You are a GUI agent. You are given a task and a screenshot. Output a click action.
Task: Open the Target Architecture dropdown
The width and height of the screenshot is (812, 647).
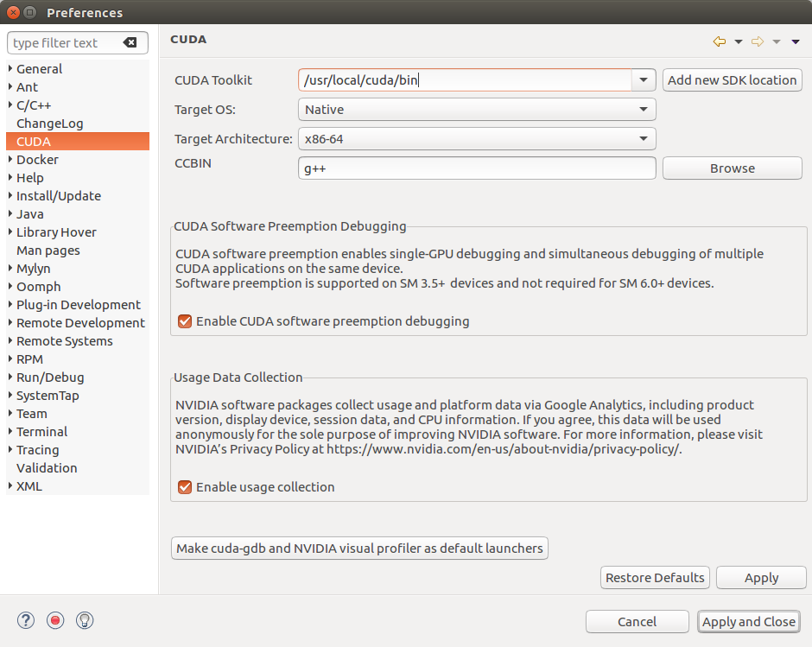pos(644,138)
